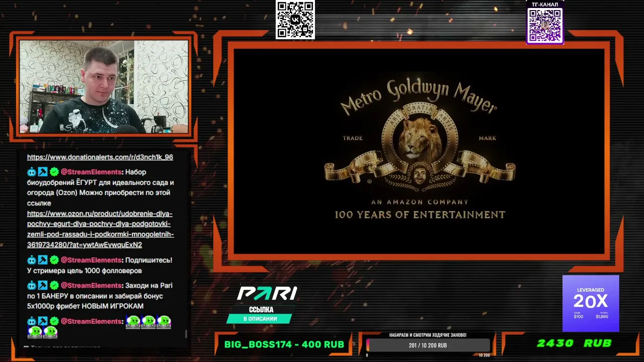Viewport: 644px width, 362px height.
Task: Click the 'MARK' word in the video
Action: [488, 138]
